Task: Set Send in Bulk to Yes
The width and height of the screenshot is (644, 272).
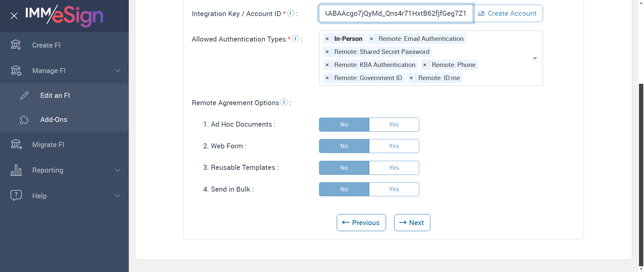Action: (x=394, y=189)
